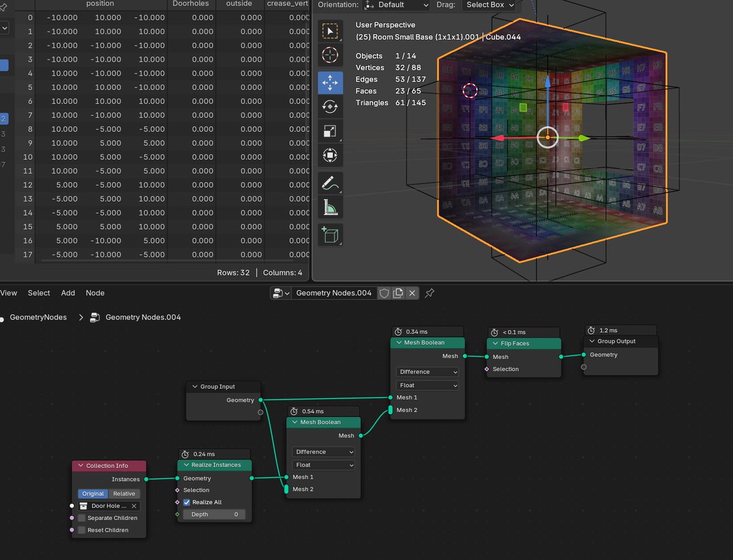Click the collection icon in Door Hole field
The image size is (733, 560).
[84, 506]
